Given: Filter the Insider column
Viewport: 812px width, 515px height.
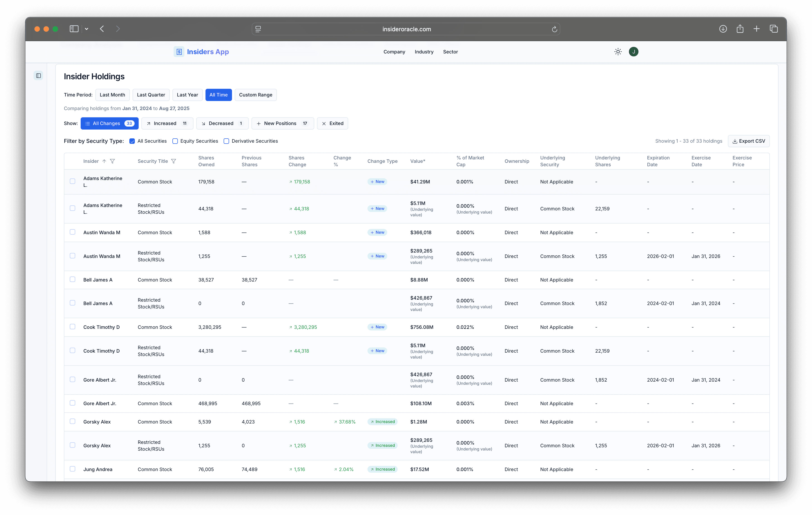Looking at the screenshot, I should 113,161.
